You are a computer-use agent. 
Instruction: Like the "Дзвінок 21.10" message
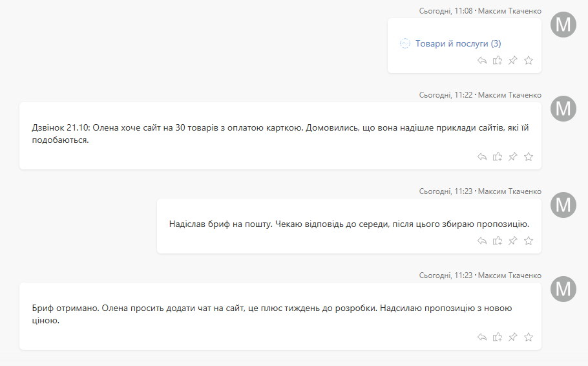[x=498, y=157]
